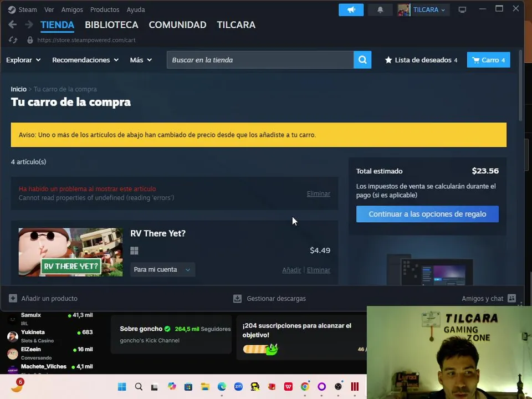Open the Para mi cuenta dropdown
The width and height of the screenshot is (532, 399).
coord(162,269)
